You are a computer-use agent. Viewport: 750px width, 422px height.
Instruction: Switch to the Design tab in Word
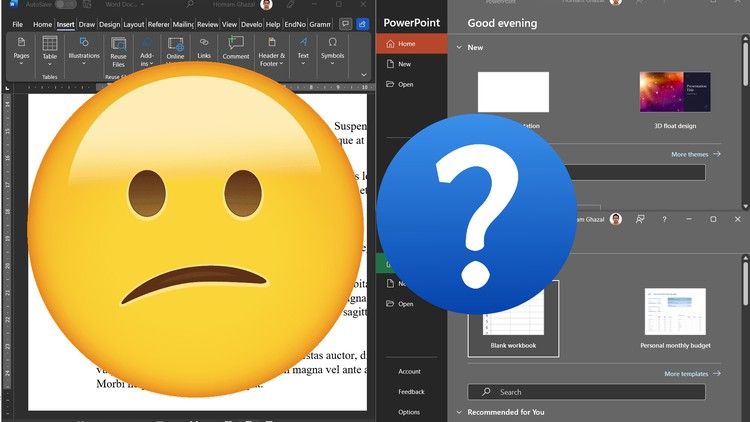click(110, 24)
